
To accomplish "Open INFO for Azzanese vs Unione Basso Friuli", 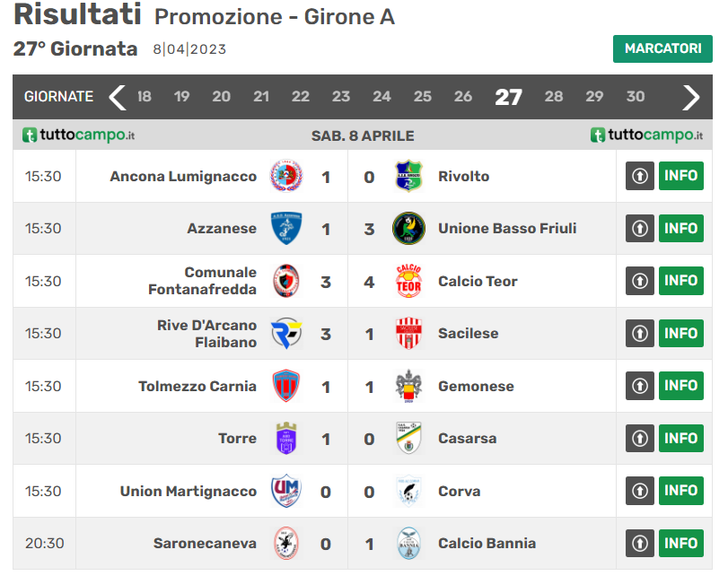I will (x=680, y=229).
